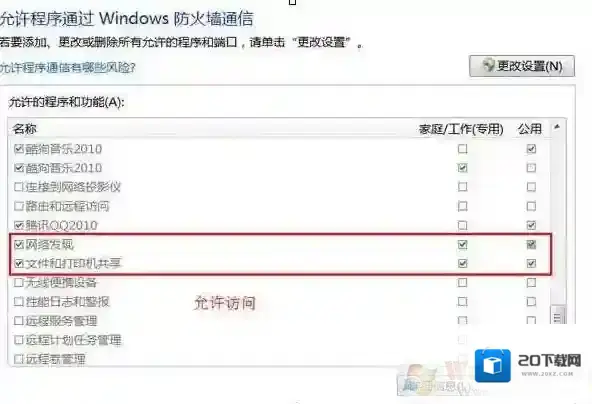Click the 家庭/工作(专用) column header

(461, 129)
